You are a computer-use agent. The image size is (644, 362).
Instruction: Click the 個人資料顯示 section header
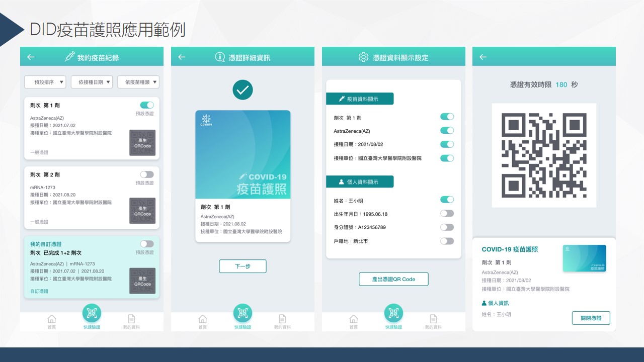click(x=360, y=182)
